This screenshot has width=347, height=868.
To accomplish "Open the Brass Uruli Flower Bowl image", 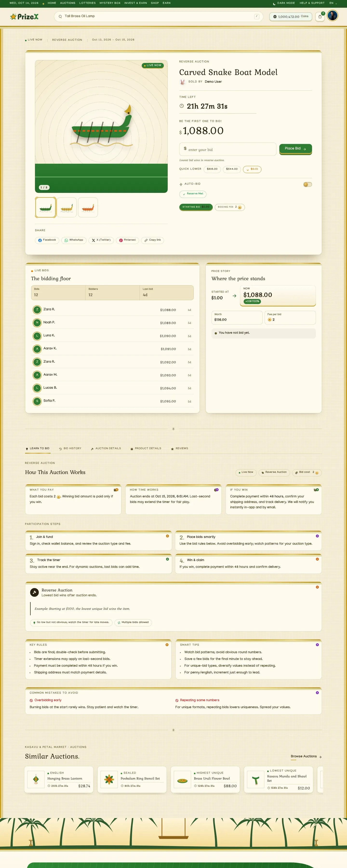I will pos(183,779).
